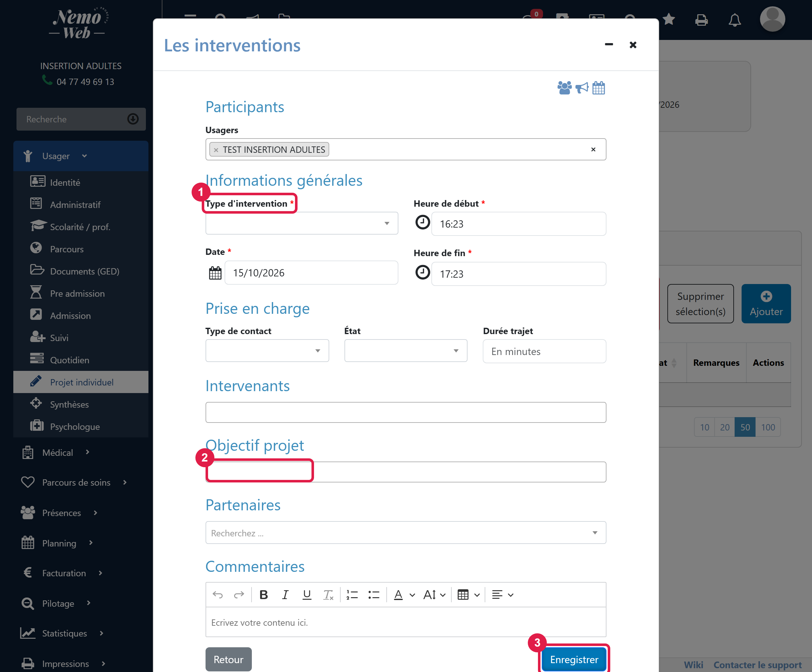812x672 pixels.
Task: Click the Ajouter button behind modal
Action: (766, 303)
